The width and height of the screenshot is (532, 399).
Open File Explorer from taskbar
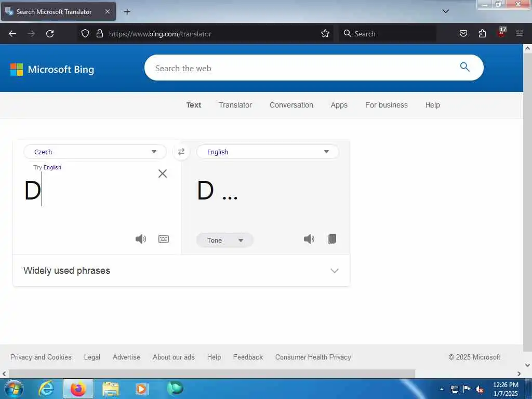click(111, 389)
